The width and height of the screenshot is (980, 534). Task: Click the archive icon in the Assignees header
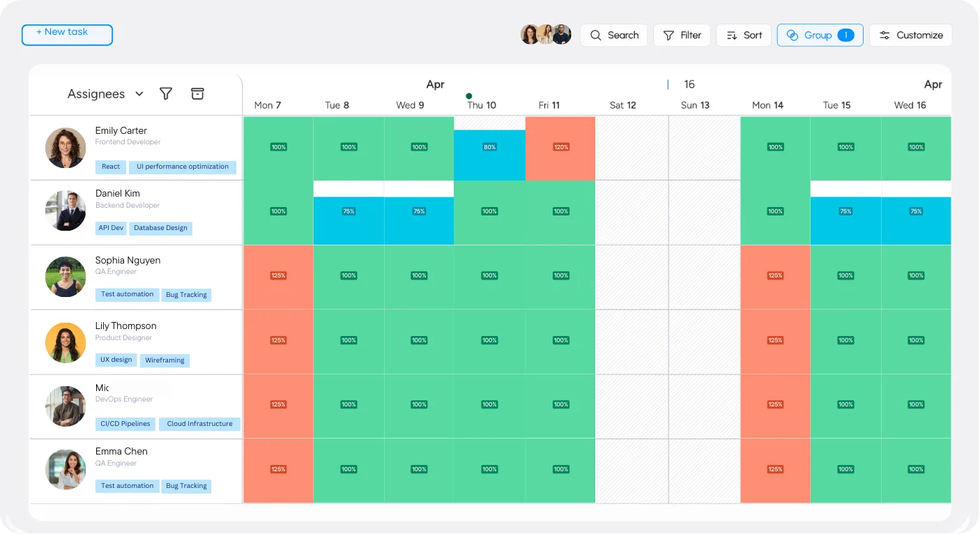pyautogui.click(x=197, y=93)
